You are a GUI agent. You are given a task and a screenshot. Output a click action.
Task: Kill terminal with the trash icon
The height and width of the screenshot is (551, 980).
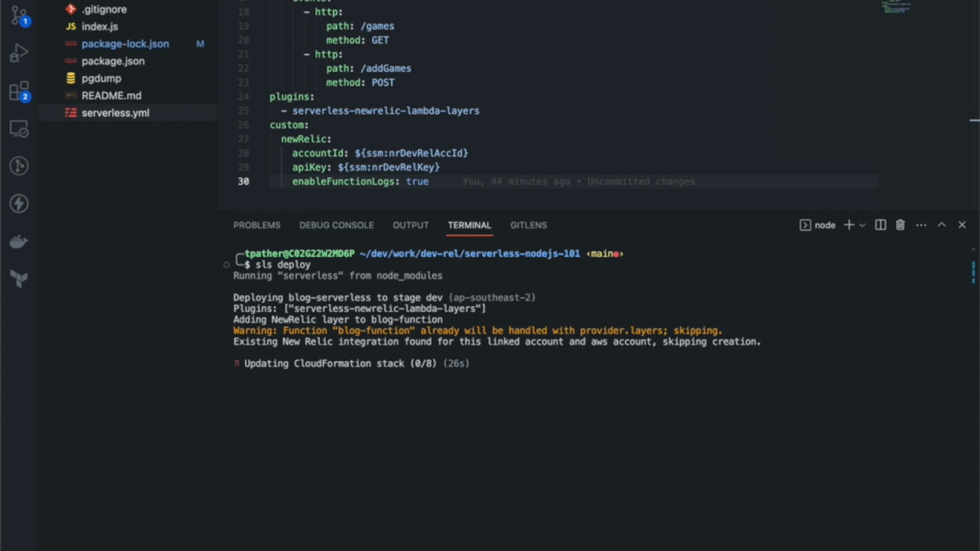coord(900,225)
